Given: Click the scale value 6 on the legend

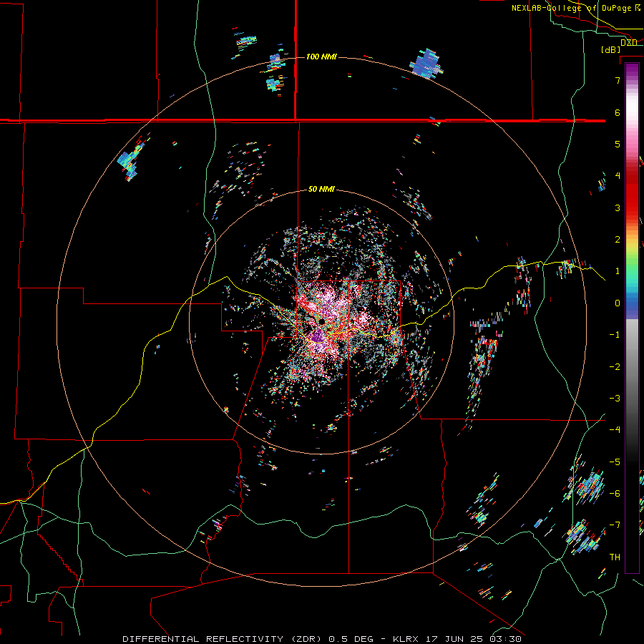Looking at the screenshot, I should point(618,112).
